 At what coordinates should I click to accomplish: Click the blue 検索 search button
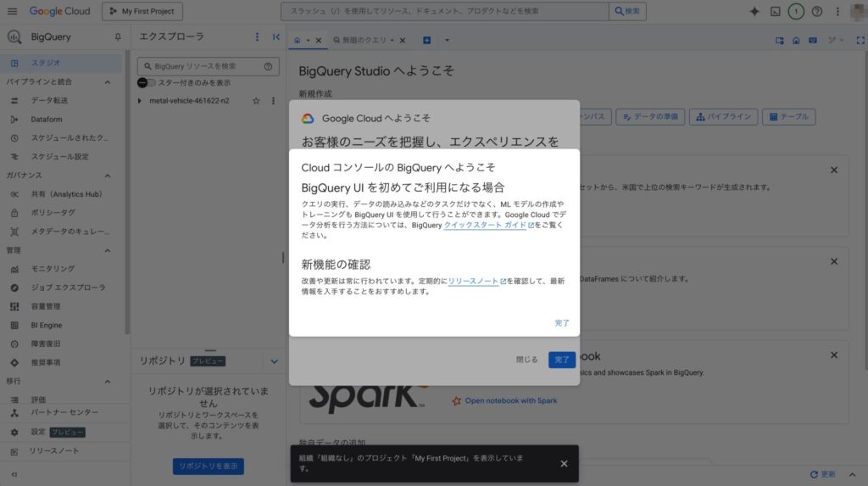[x=627, y=11]
